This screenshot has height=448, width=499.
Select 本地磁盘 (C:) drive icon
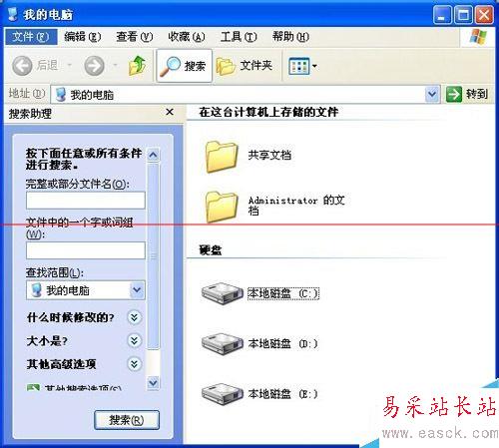pos(223,293)
